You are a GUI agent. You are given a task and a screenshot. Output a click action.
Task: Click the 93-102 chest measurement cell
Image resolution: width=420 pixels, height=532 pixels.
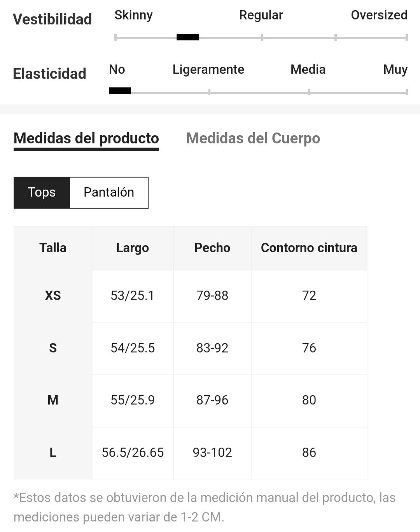pyautogui.click(x=212, y=453)
